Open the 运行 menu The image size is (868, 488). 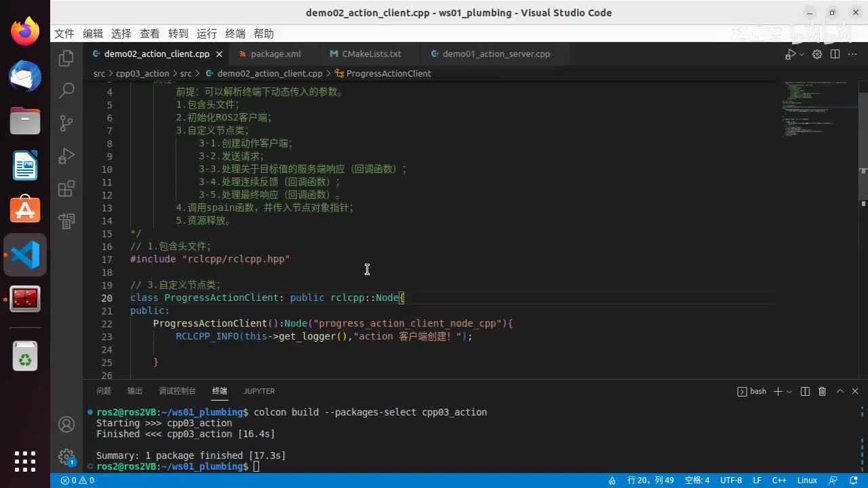(x=207, y=34)
